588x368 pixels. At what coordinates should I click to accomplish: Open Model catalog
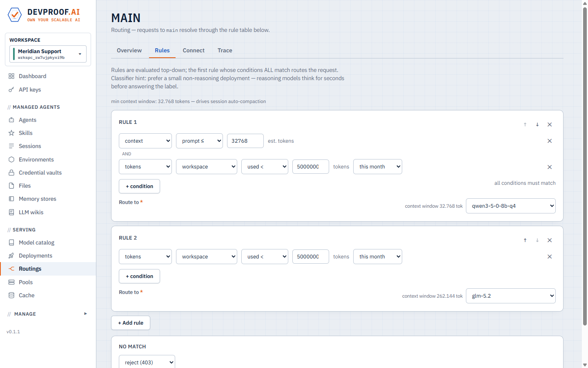pyautogui.click(x=48, y=242)
